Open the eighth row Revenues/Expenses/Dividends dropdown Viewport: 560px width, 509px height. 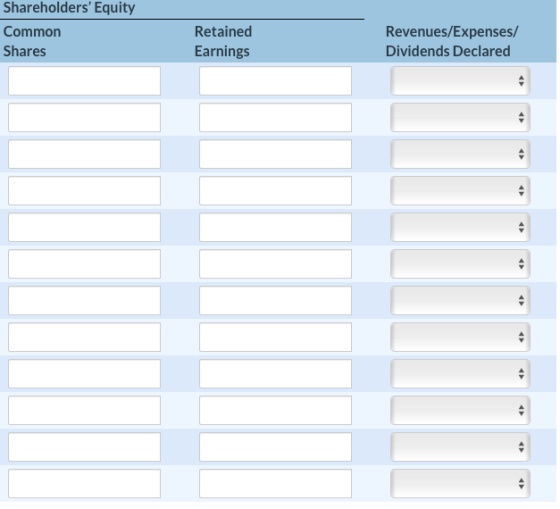click(x=460, y=337)
